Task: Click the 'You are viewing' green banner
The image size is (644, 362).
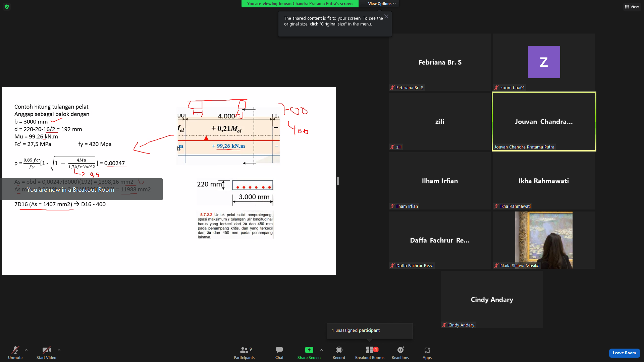Action: [x=300, y=4]
